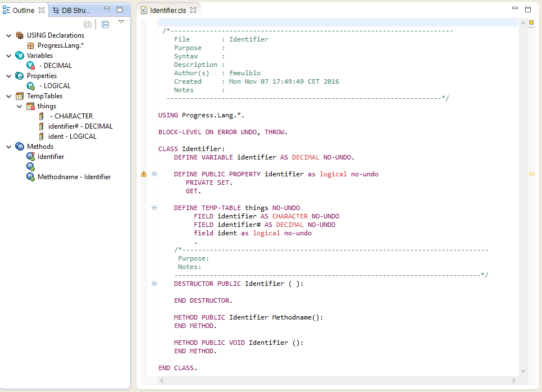Collapse the PUBLIC PROPERTY code fold
The width and height of the screenshot is (542, 392).
click(x=154, y=174)
